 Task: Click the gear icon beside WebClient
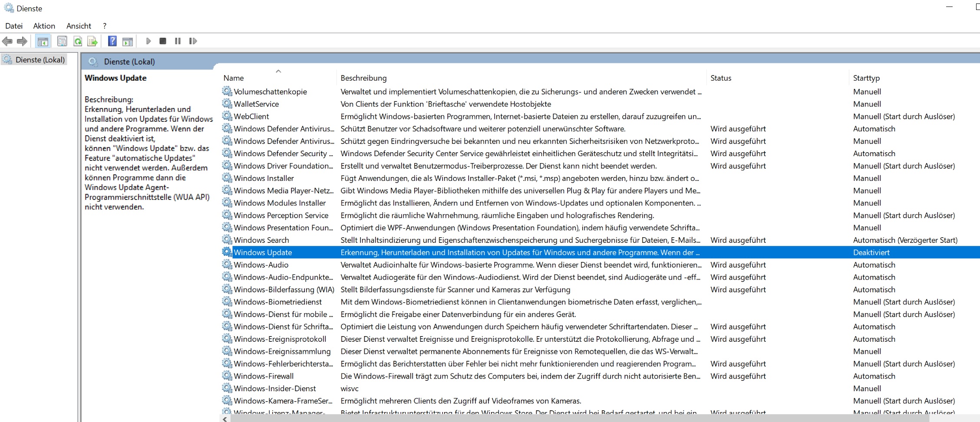pyautogui.click(x=227, y=116)
